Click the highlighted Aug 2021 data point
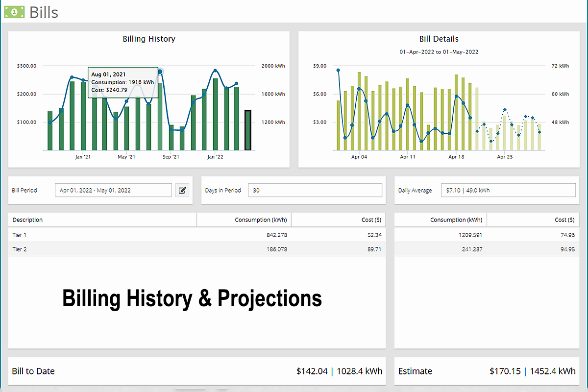This screenshot has height=392, width=588. 160,72
